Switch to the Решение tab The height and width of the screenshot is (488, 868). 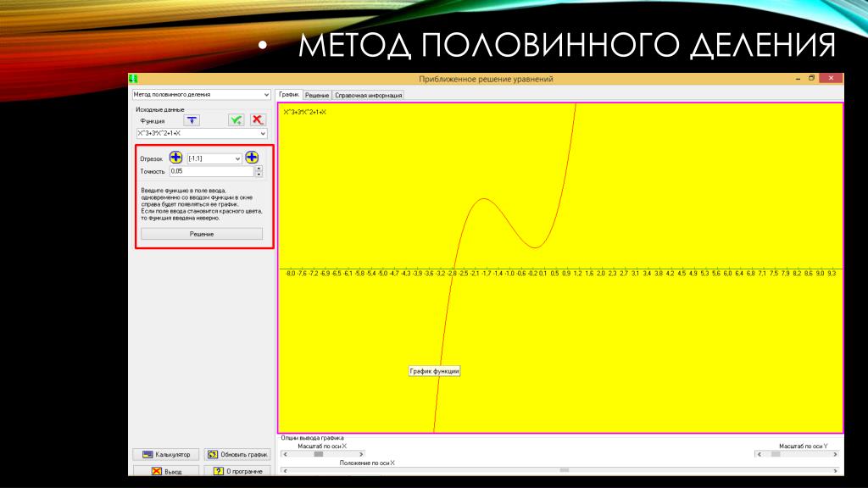pyautogui.click(x=317, y=95)
